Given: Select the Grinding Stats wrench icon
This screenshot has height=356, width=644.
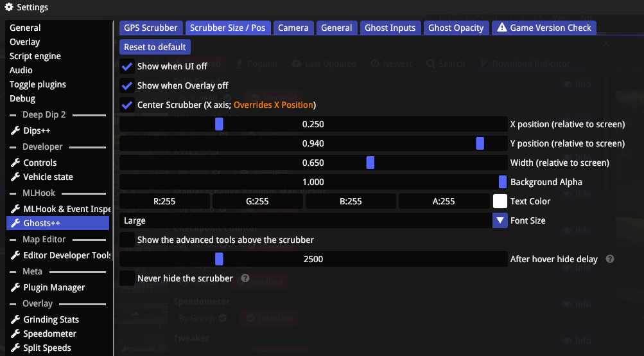Looking at the screenshot, I should coord(15,319).
